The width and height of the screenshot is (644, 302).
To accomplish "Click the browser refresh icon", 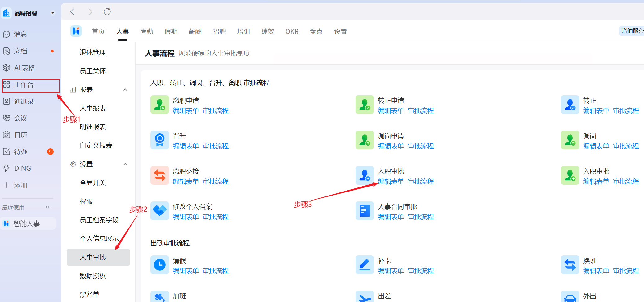I will [x=107, y=12].
